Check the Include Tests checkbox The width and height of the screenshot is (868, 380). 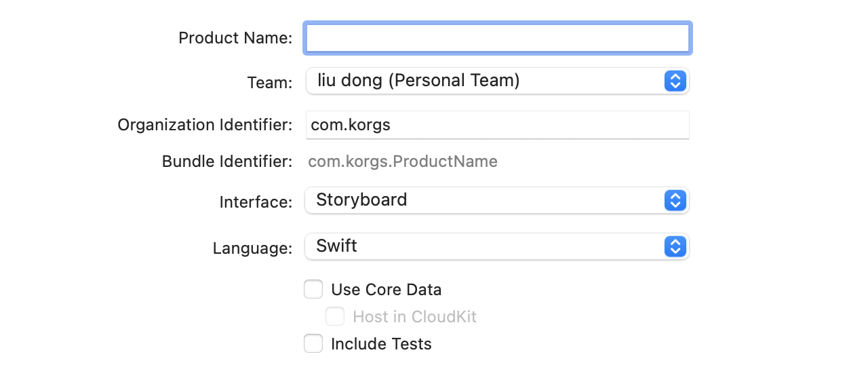[313, 344]
